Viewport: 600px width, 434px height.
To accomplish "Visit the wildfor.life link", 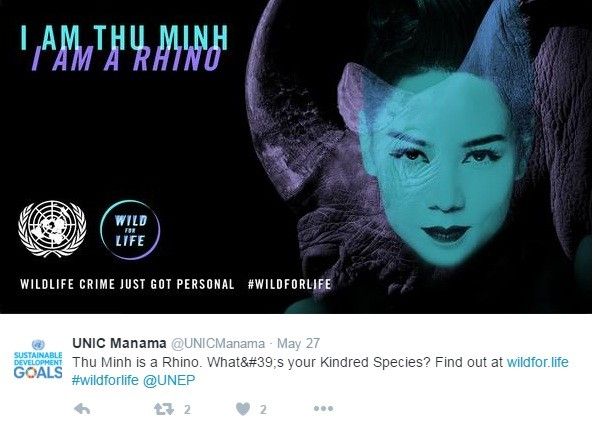I will tap(538, 360).
